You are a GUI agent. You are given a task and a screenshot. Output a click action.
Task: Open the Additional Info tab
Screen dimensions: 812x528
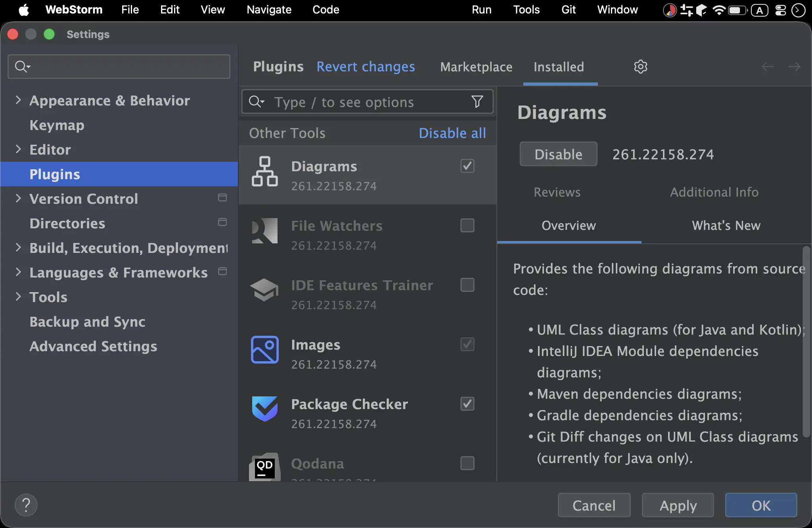714,192
